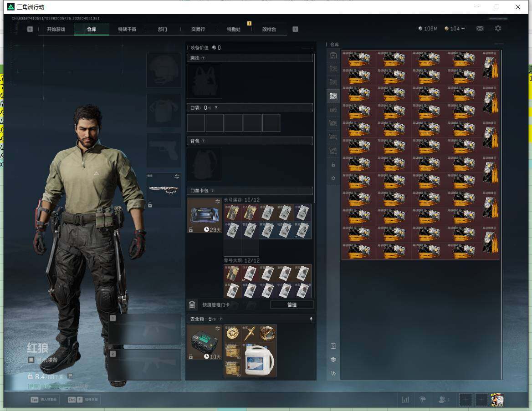Screen dimensions: 532x411
Task: Click the help icon beside 安全箱
Action: [x=220, y=319]
